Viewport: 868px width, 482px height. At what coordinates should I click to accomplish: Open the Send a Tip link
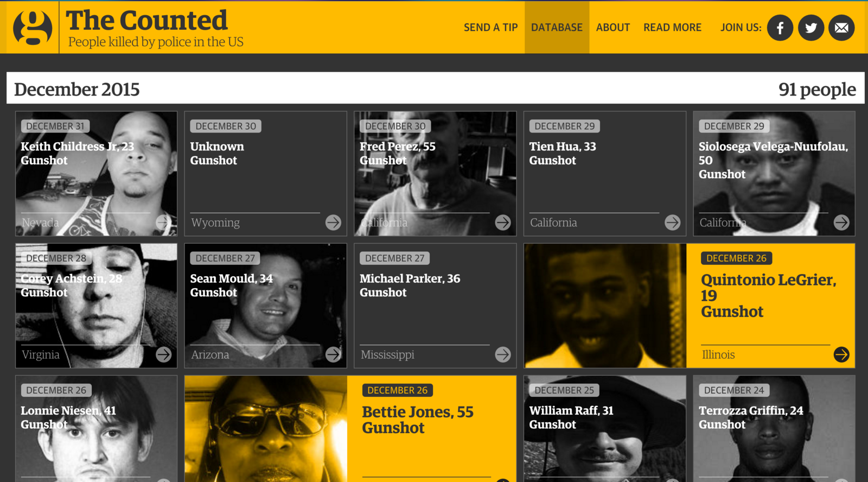pos(491,27)
